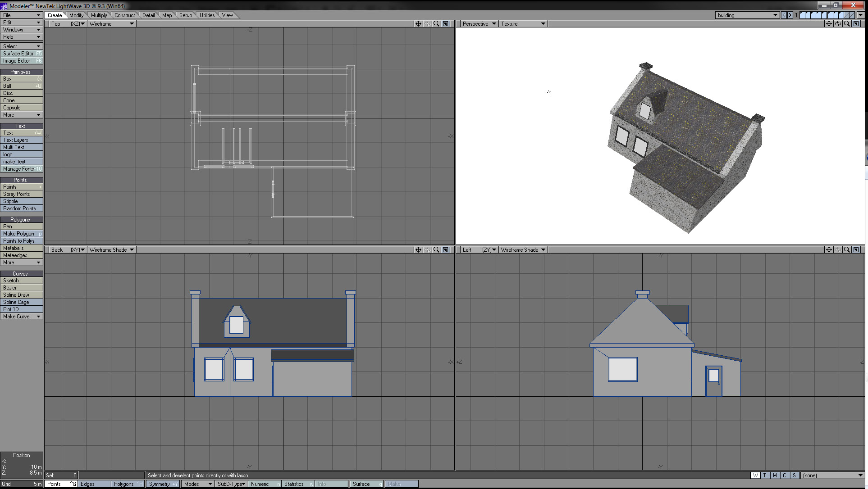The width and height of the screenshot is (868, 489).
Task: Toggle the T texture map mode button
Action: pyautogui.click(x=765, y=475)
